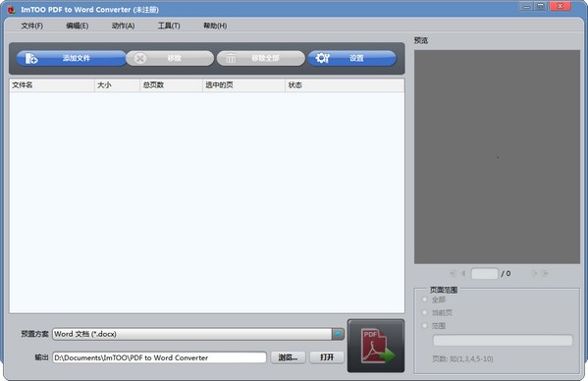The width and height of the screenshot is (588, 381).
Task: Click the Open (打开) output folder button
Action: coord(327,357)
